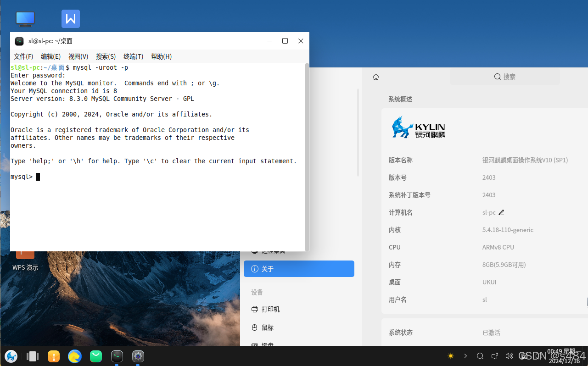This screenshot has height=366, width=588.
Task: Open the volume icon in system tray
Action: pos(509,356)
